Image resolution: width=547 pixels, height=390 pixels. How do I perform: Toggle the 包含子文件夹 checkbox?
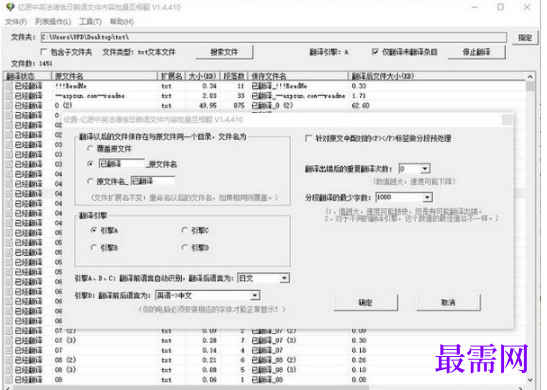[x=44, y=52]
